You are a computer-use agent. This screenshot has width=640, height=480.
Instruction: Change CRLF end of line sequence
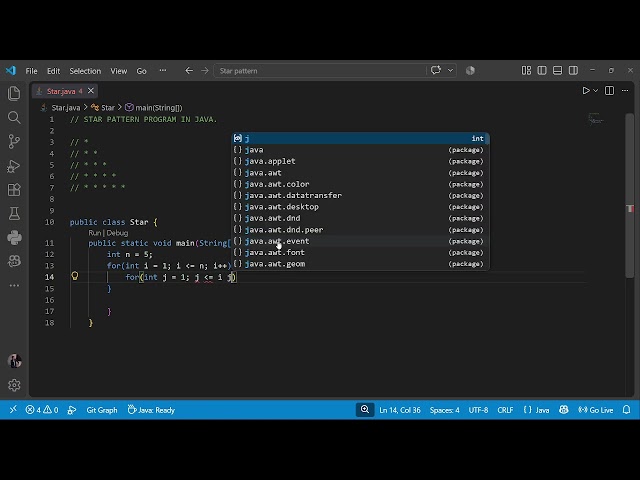pos(505,410)
